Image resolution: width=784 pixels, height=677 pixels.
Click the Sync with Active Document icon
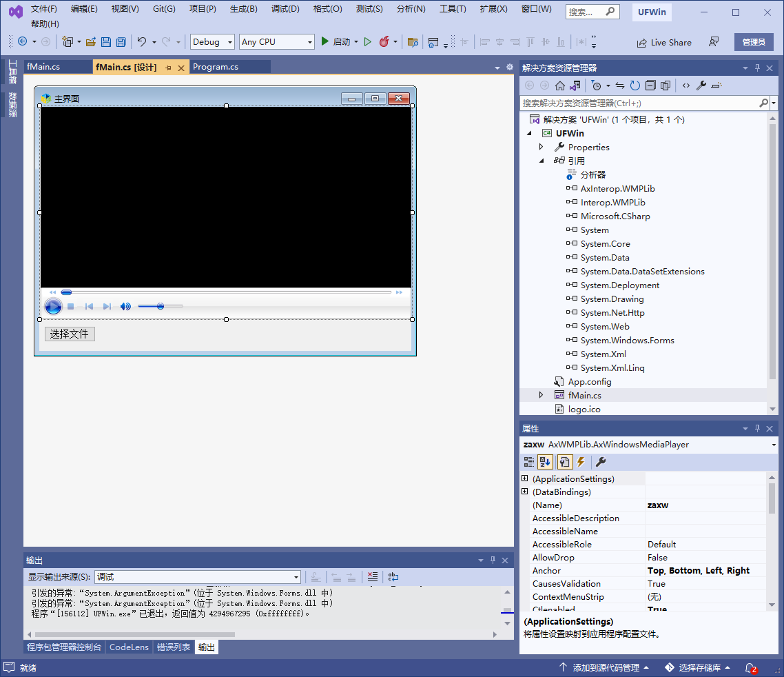pyautogui.click(x=620, y=85)
